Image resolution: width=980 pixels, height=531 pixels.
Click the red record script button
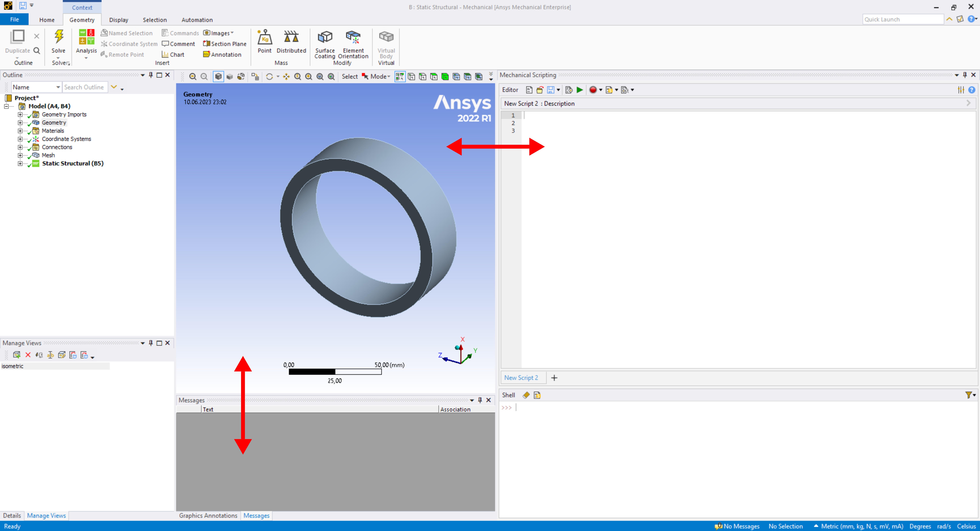pos(592,90)
